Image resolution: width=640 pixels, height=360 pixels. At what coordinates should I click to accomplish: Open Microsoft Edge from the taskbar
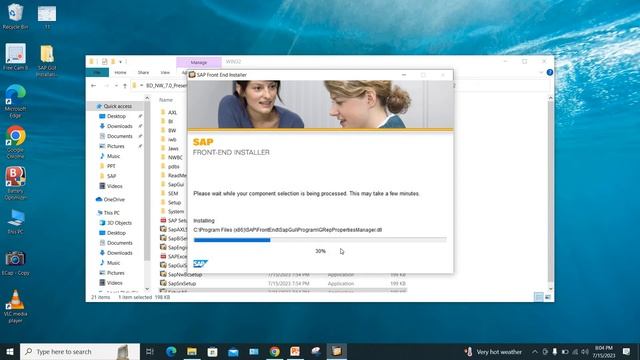[171, 351]
